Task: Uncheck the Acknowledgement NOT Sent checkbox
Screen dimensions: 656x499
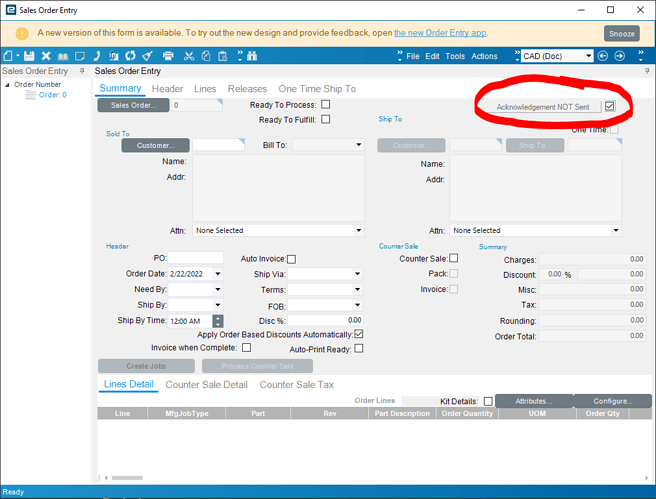Action: point(610,106)
